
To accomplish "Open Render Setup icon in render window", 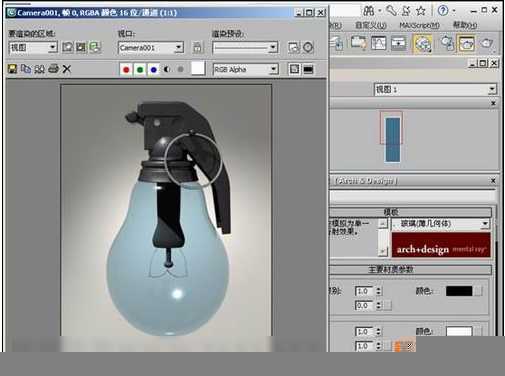I will pyautogui.click(x=294, y=47).
